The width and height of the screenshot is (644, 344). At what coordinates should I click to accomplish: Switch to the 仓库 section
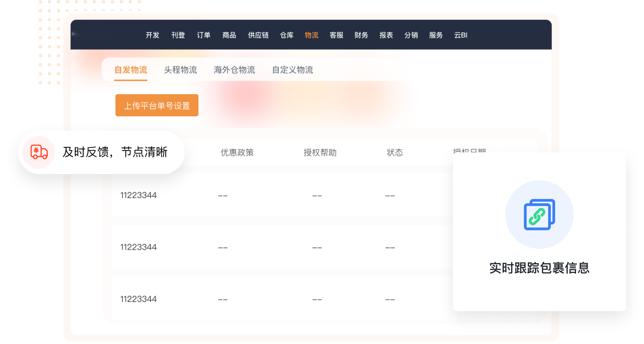click(x=286, y=35)
